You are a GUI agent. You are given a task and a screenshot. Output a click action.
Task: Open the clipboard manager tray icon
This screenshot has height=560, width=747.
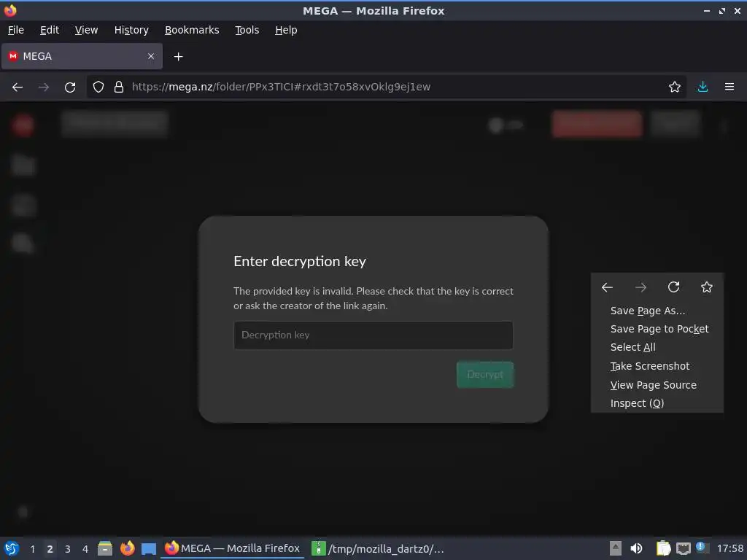(x=663, y=548)
